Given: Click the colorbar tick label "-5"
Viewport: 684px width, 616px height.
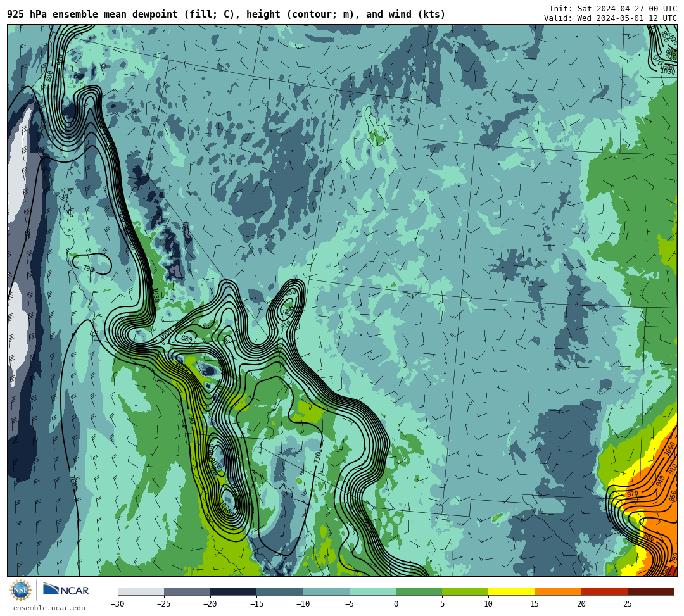Looking at the screenshot, I should pyautogui.click(x=350, y=604).
